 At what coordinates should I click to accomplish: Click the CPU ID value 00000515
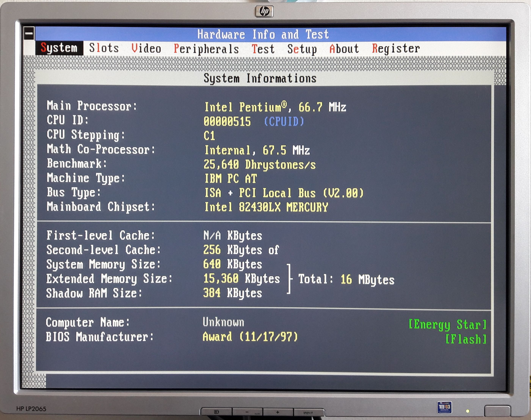(227, 121)
